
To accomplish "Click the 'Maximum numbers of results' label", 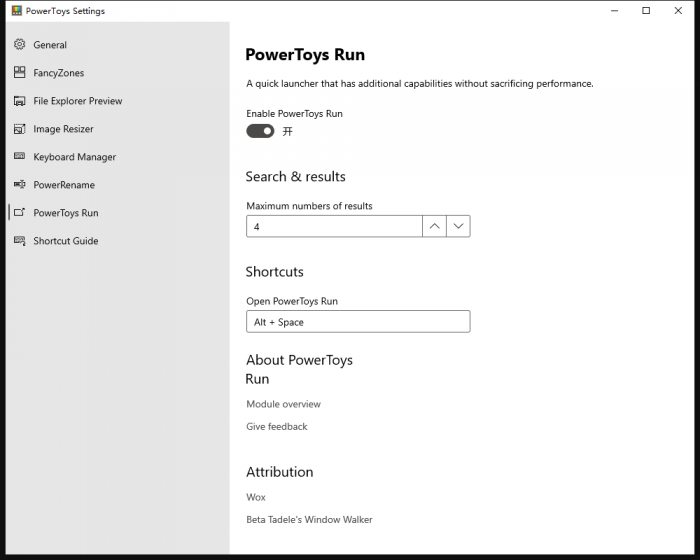I will pyautogui.click(x=309, y=206).
